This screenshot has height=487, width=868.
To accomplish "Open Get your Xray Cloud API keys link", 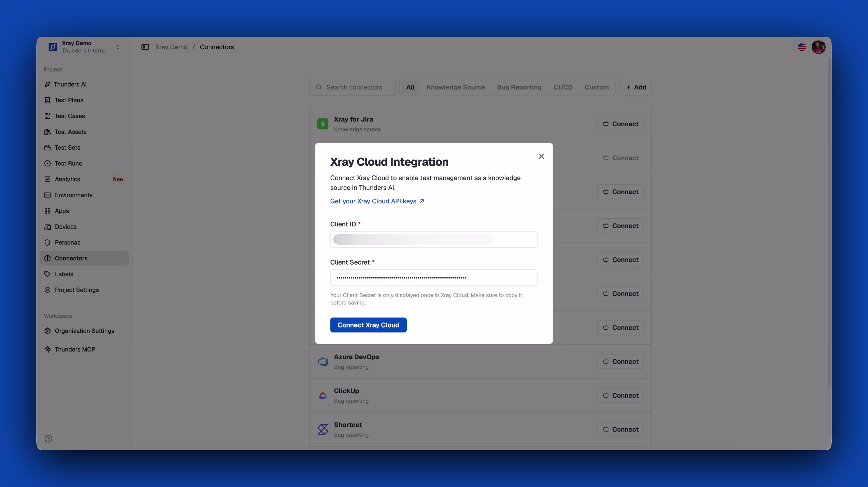I will point(377,201).
